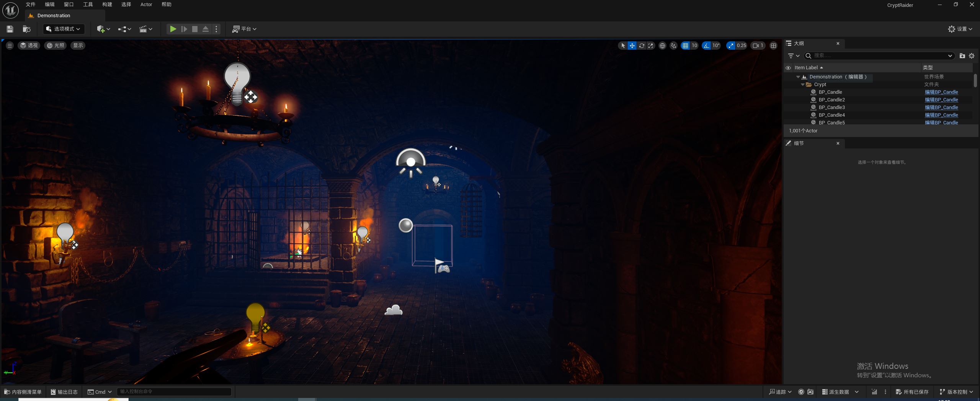Open scale snap value 0.25 dropdown
This screenshot has height=401, width=980.
742,46
